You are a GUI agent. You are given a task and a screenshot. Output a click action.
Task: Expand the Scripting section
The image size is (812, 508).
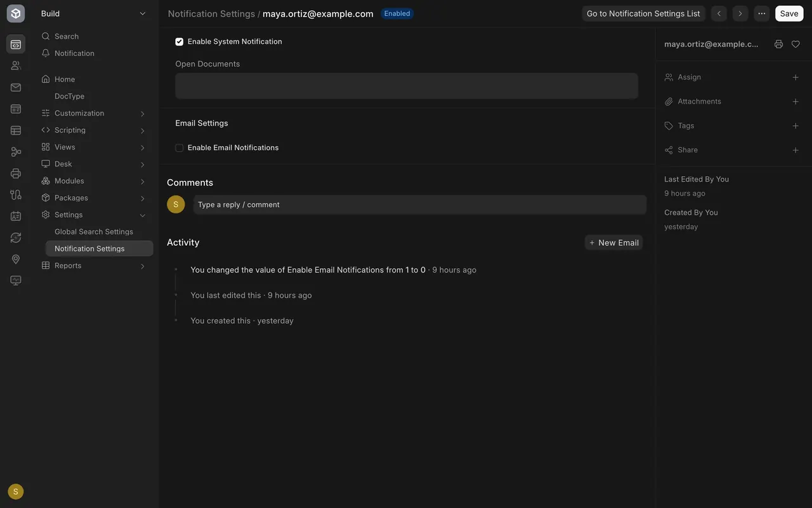point(143,131)
